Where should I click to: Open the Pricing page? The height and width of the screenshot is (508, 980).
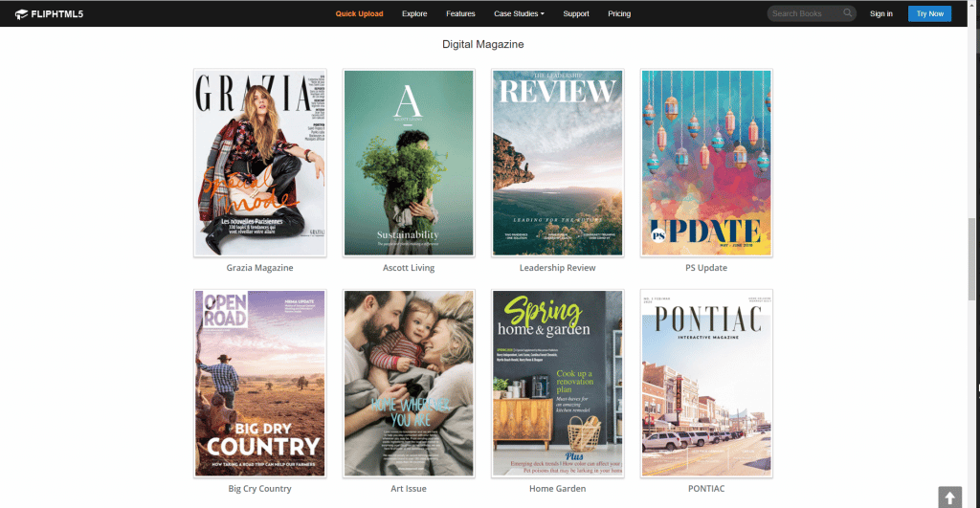pos(619,13)
